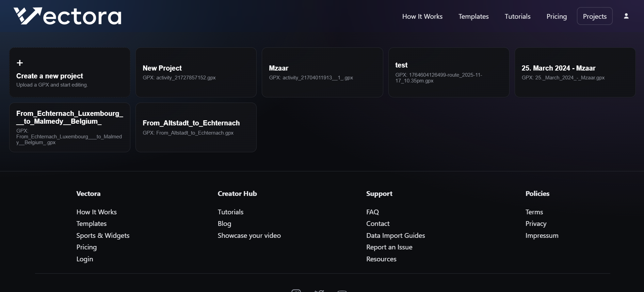Click the Sports & Widgets footer link

click(x=103, y=235)
